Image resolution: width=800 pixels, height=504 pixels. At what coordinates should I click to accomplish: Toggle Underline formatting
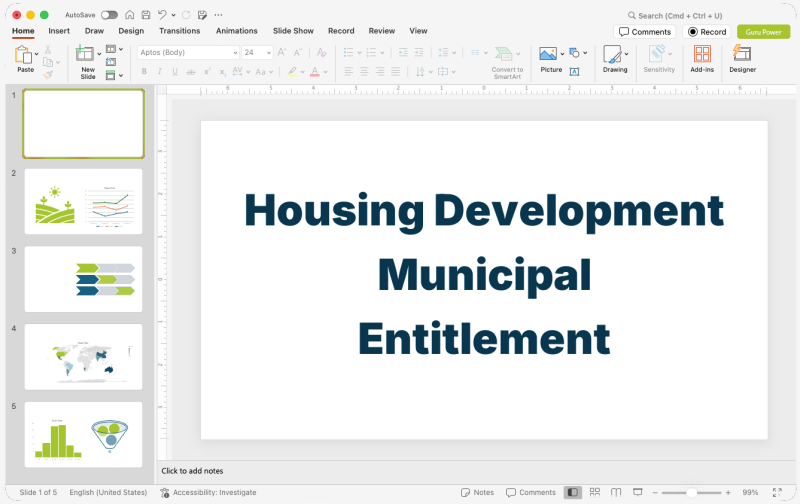175,72
